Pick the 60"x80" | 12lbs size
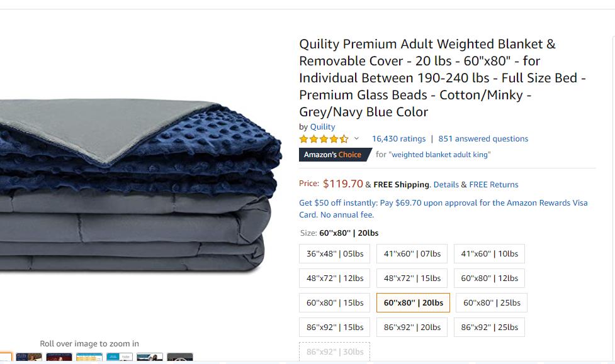This screenshot has width=615, height=364. [489, 279]
